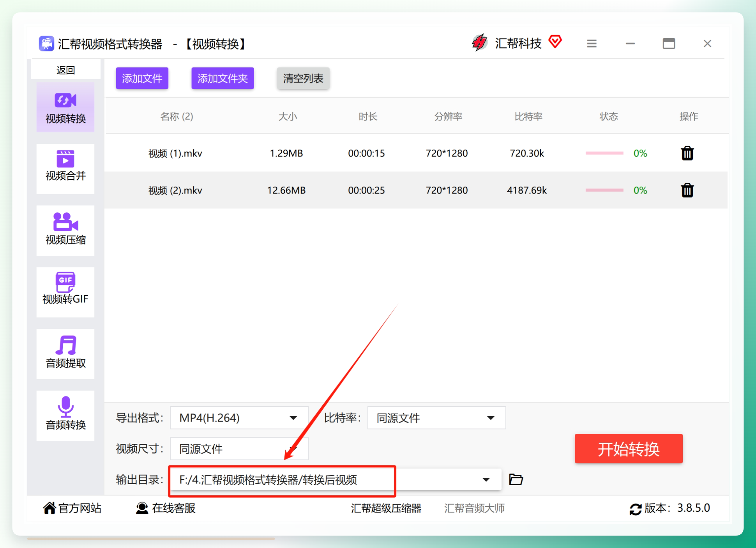This screenshot has width=756, height=548.
Task: Open 汇帮音频大师 link
Action: pyautogui.click(x=474, y=508)
